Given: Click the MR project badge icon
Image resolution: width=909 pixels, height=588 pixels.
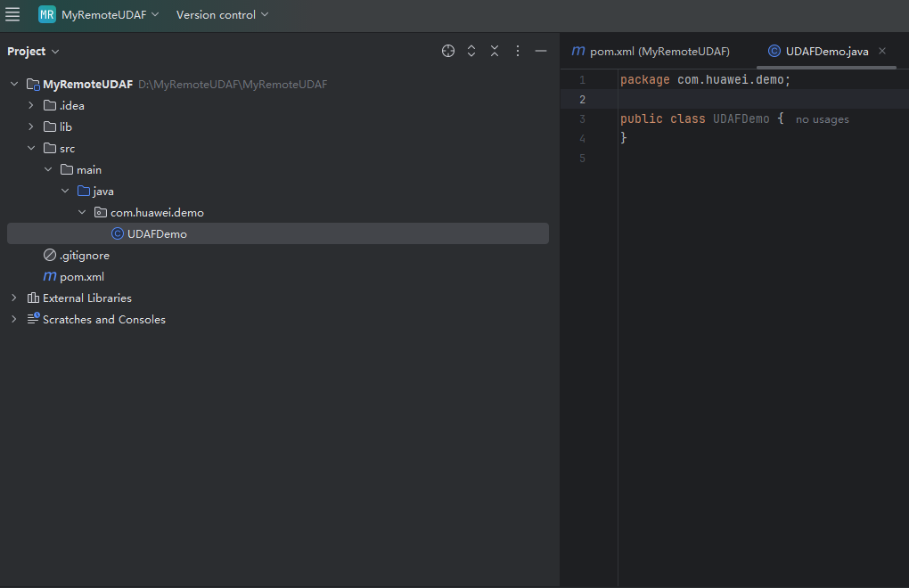Looking at the screenshot, I should pyautogui.click(x=47, y=14).
